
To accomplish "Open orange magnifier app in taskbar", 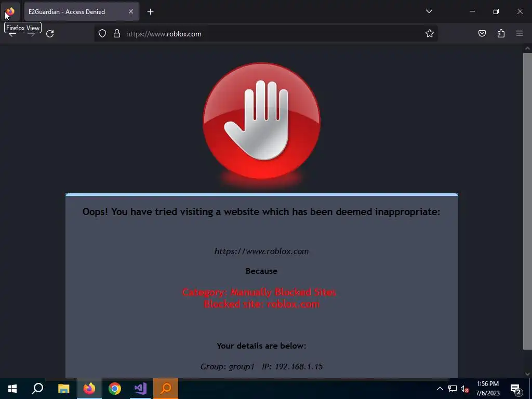I will pos(166,389).
